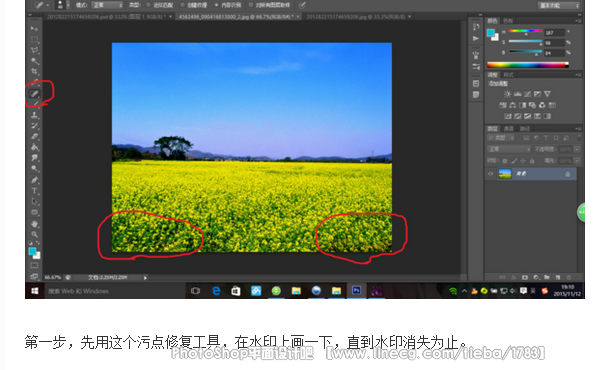Switch to the 路径 paths tab
The image size is (595, 370).
(x=525, y=129)
